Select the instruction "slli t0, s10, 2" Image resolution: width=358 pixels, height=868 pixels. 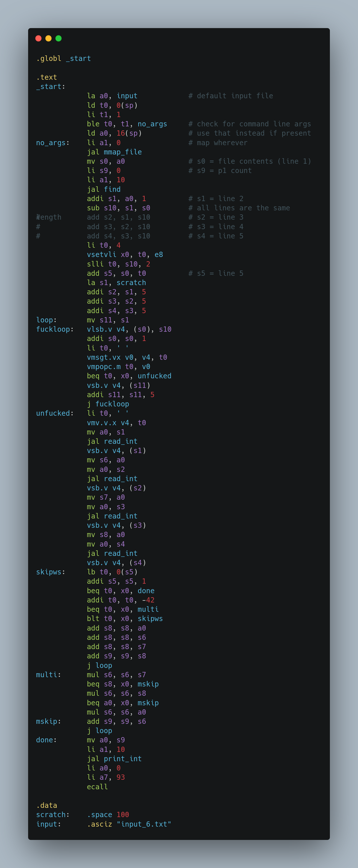tap(118, 264)
